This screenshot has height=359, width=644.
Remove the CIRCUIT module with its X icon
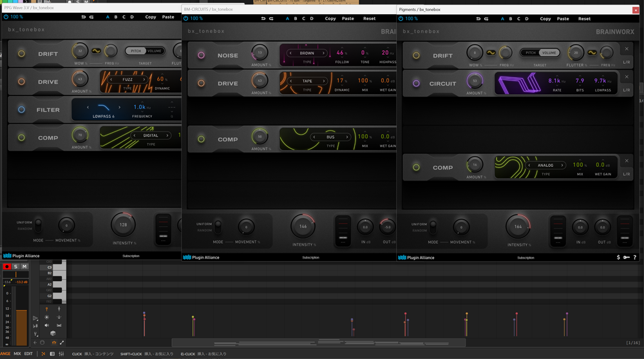[627, 77]
